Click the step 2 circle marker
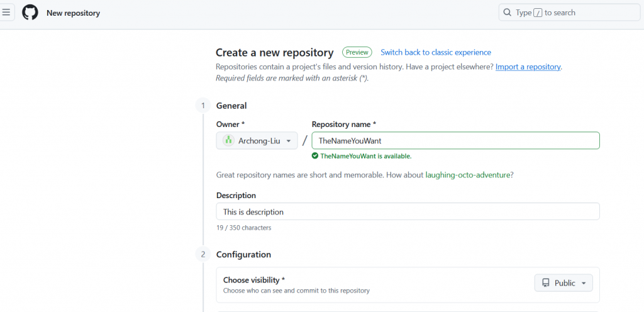This screenshot has height=312, width=644. [x=203, y=255]
